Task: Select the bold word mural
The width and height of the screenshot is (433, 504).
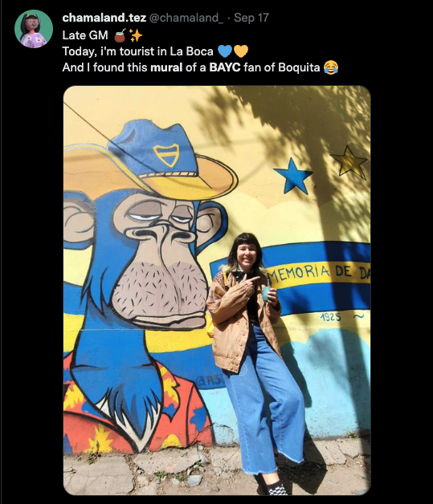Action: pos(166,67)
